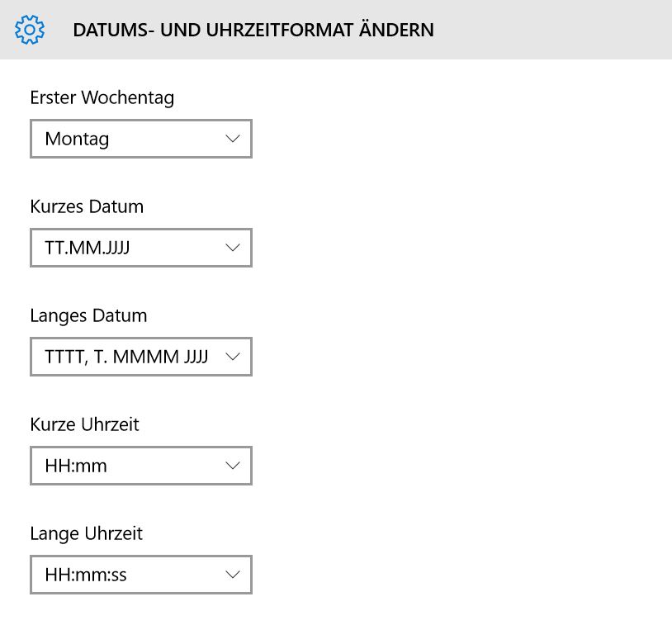Expand the Lange Uhrzeit combo box

(141, 575)
